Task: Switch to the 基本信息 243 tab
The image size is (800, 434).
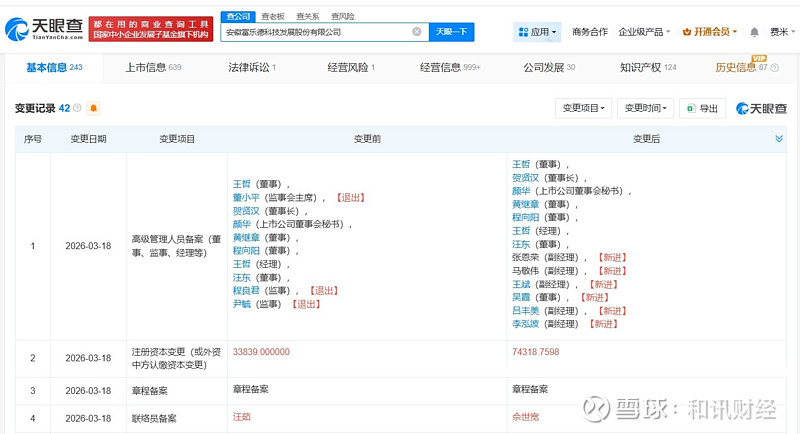Action: click(x=54, y=67)
